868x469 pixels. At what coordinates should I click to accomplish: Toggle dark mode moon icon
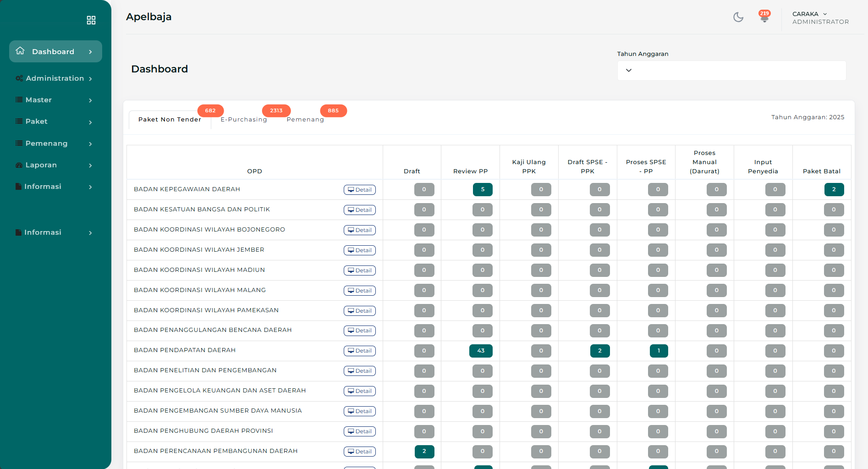point(738,17)
